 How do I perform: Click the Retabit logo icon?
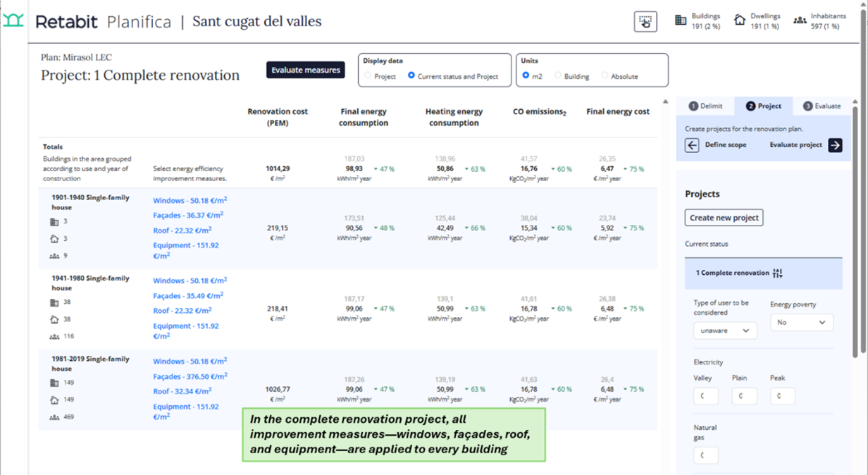click(13, 20)
